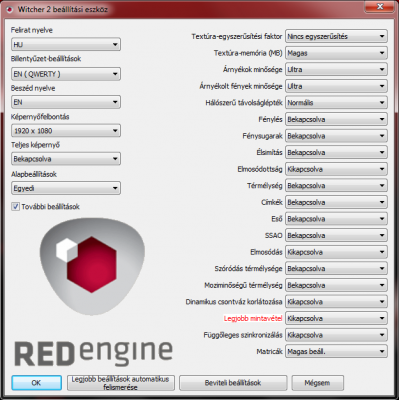
Task: Open the Árnyékok minősége dropdown
Action: [336, 70]
